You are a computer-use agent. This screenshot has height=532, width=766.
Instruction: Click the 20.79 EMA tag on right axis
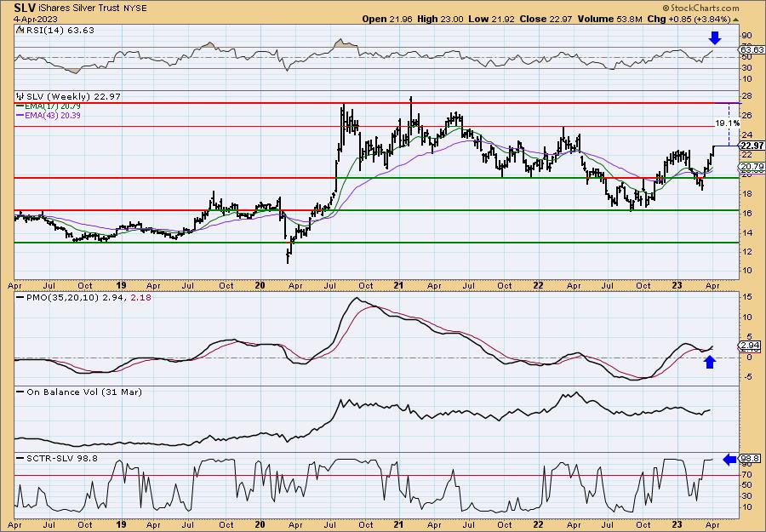coord(752,167)
